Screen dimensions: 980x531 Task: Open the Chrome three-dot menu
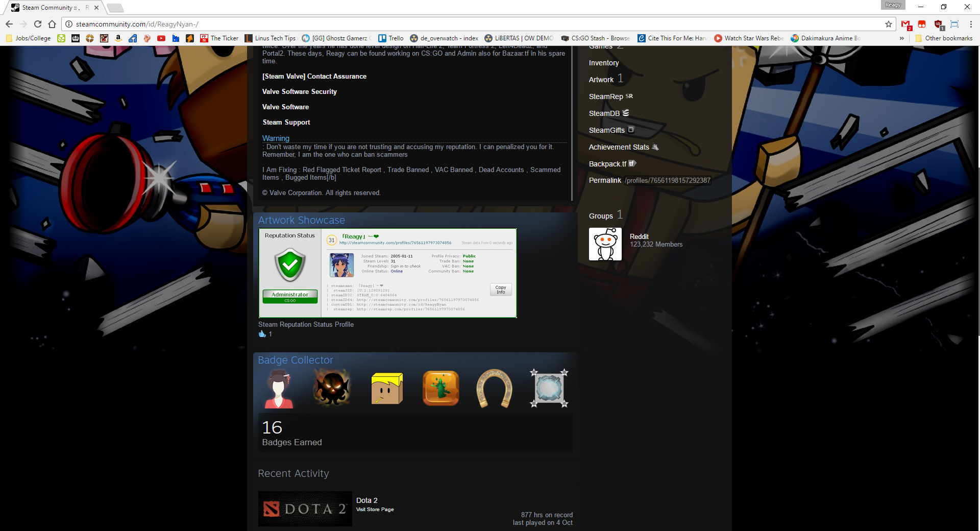[971, 24]
